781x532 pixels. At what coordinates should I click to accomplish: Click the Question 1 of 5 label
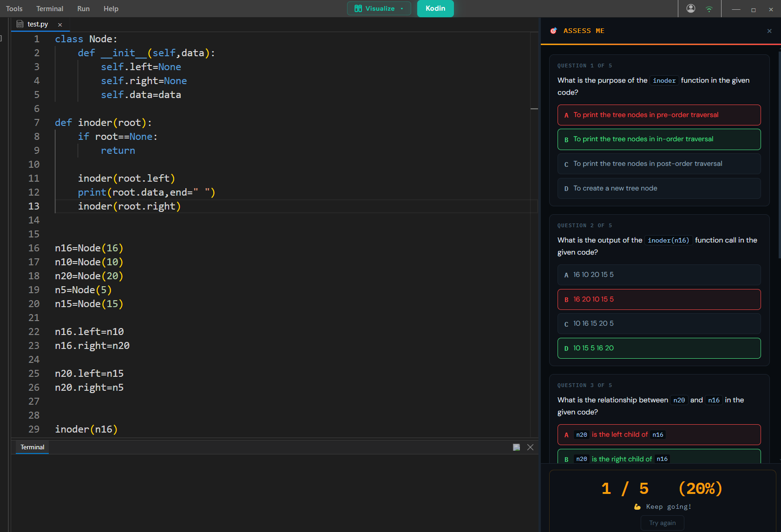(x=584, y=66)
